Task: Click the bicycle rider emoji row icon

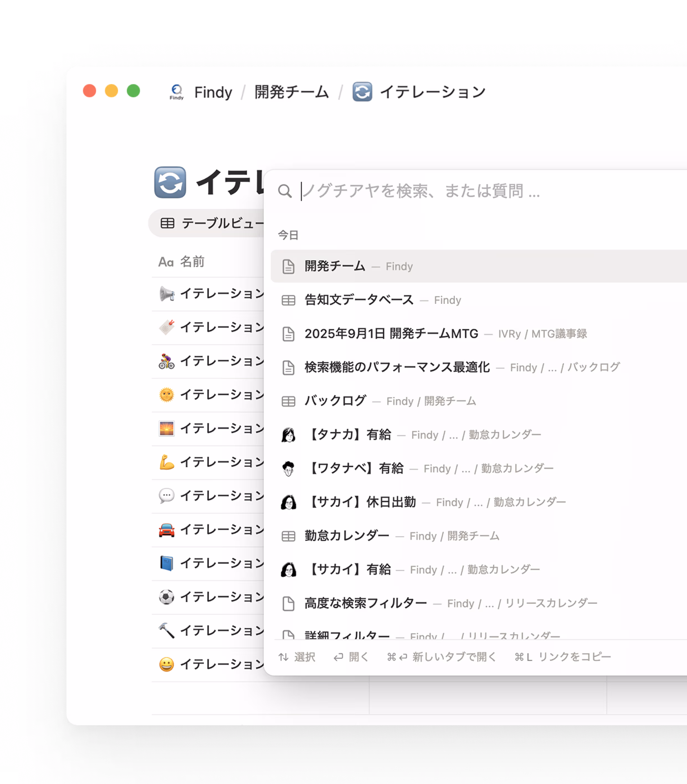Action: point(166,361)
